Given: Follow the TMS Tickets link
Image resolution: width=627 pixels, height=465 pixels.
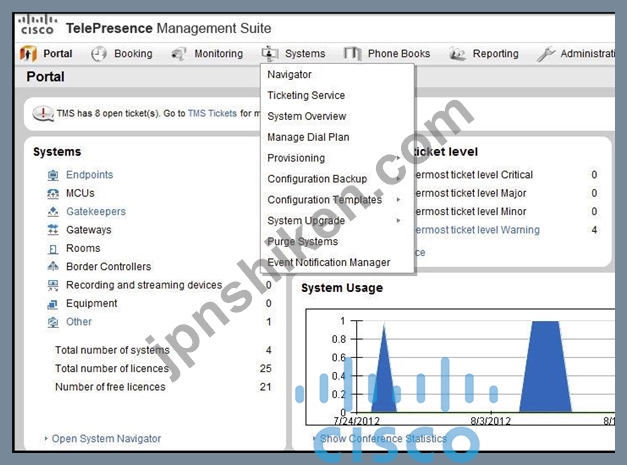Looking at the screenshot, I should (212, 114).
